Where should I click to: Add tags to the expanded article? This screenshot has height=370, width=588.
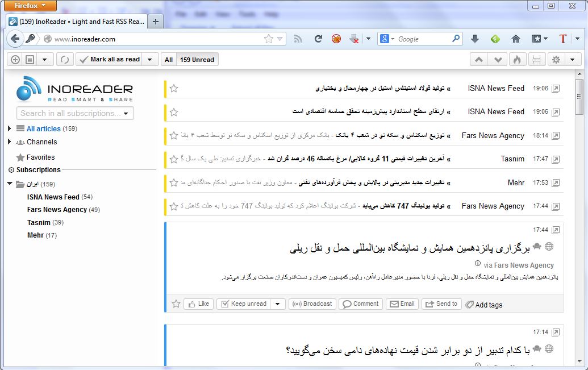[x=483, y=305]
